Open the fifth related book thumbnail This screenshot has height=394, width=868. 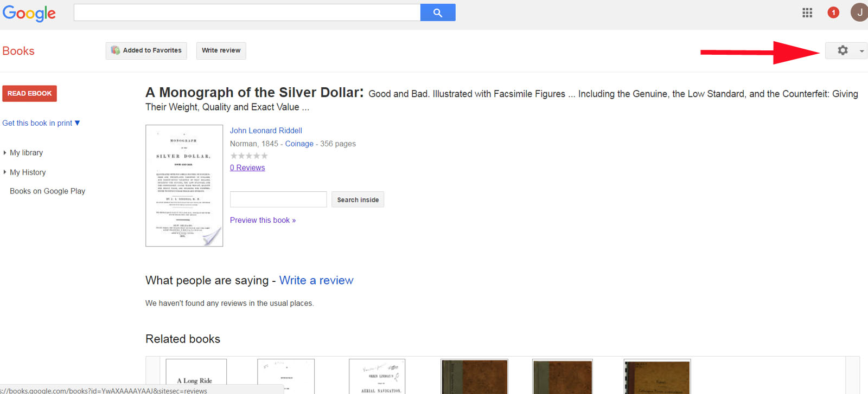tap(563, 376)
